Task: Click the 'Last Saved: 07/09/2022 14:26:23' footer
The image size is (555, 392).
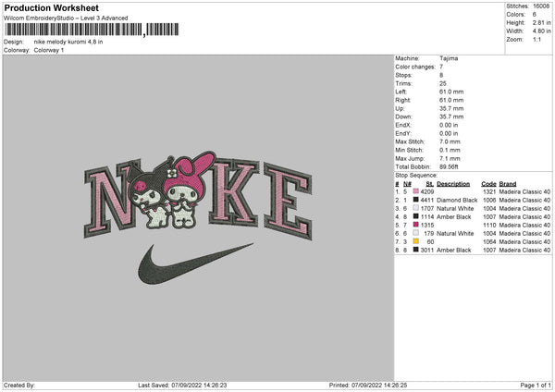Action: 182,385
